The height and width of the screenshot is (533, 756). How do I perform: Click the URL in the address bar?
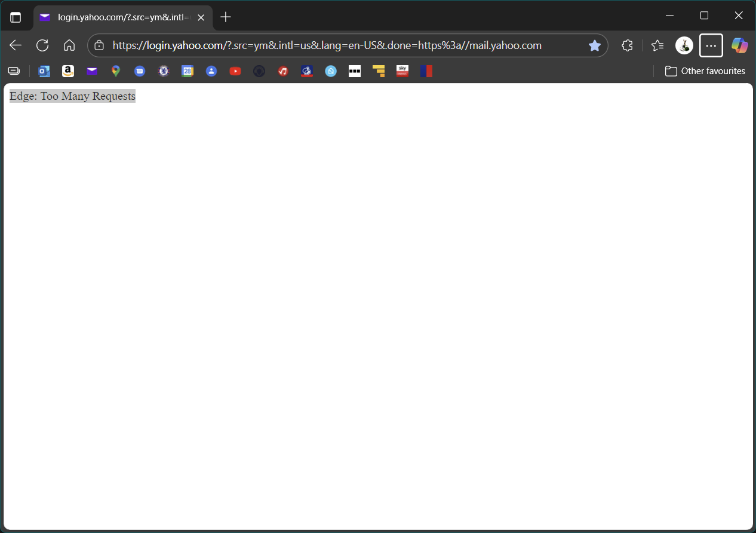pyautogui.click(x=327, y=45)
